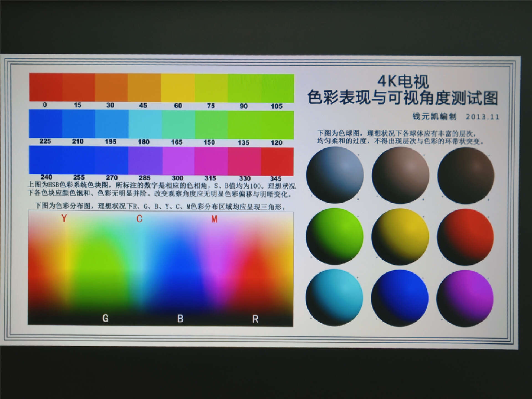Click the white letter R on the gradient
This screenshot has height=399, width=532.
[255, 319]
